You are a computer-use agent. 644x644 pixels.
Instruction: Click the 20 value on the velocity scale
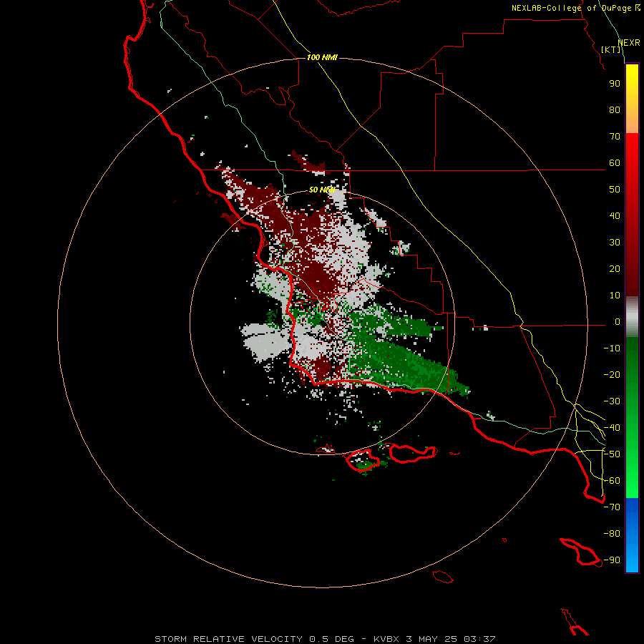(x=615, y=268)
